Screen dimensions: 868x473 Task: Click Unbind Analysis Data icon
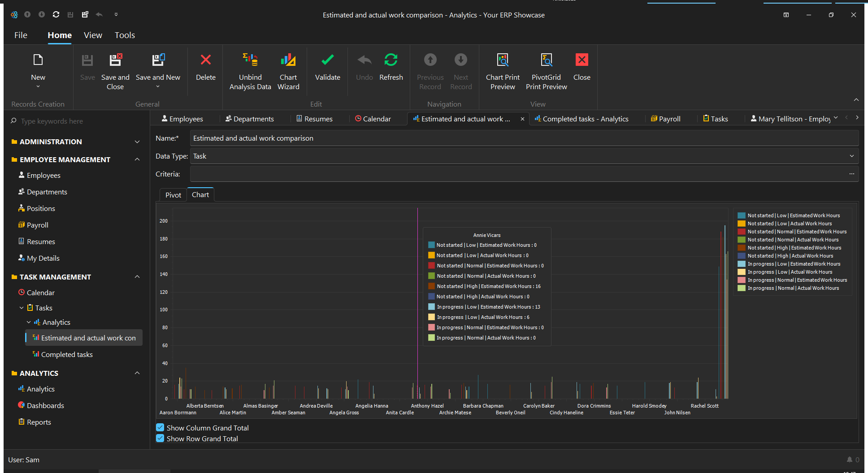(250, 60)
